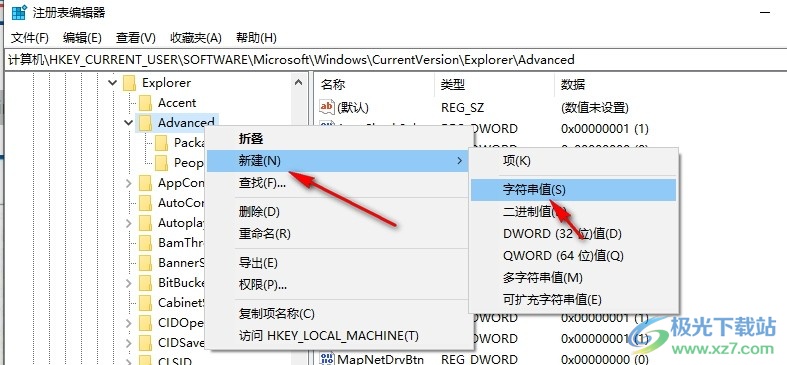
Task: Collapse the Explorer tree node
Action: pos(112,82)
